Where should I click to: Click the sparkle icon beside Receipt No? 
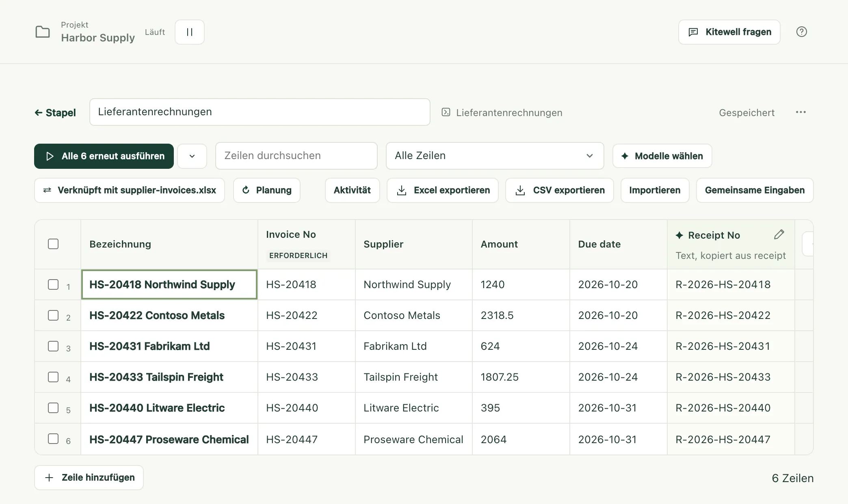tap(679, 235)
